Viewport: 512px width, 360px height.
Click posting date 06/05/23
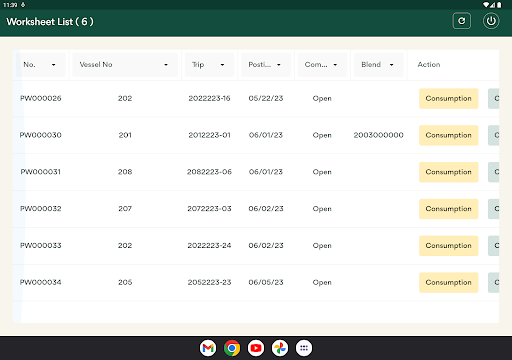point(266,282)
